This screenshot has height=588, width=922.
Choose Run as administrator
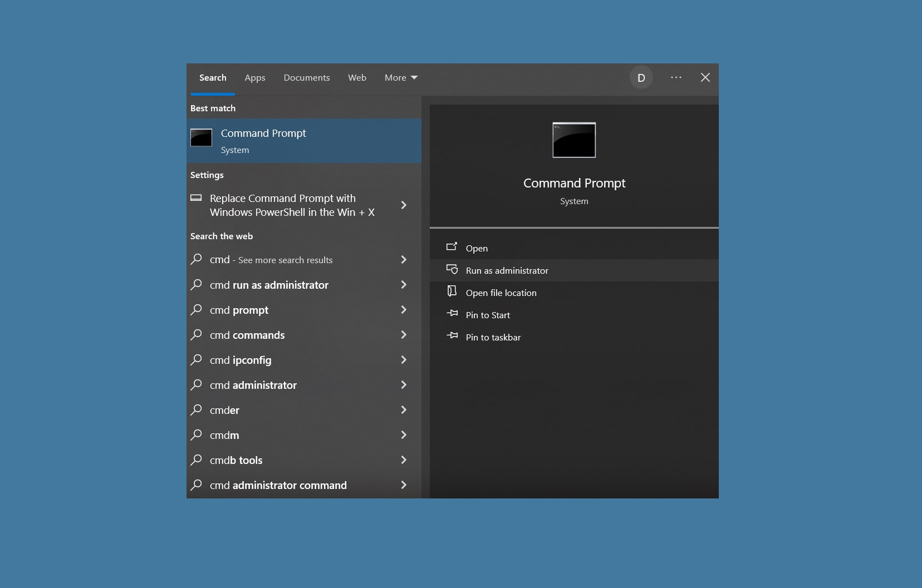click(574, 270)
